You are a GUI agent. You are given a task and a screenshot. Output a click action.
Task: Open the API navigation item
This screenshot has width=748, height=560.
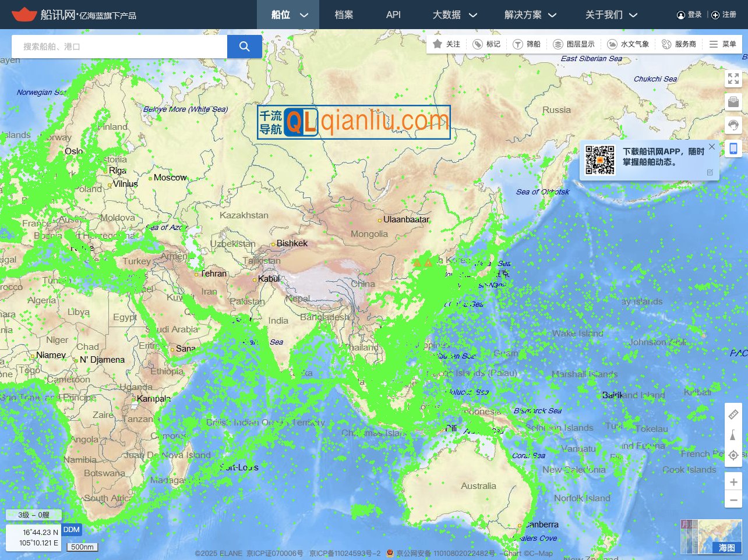click(x=393, y=15)
